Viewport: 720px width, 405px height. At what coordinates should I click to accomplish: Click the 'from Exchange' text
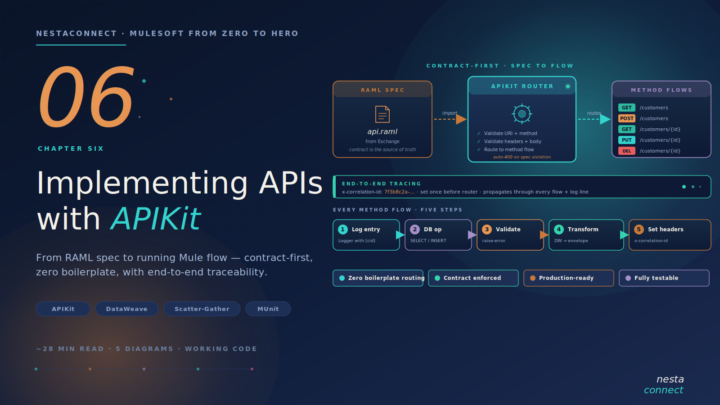pos(382,141)
